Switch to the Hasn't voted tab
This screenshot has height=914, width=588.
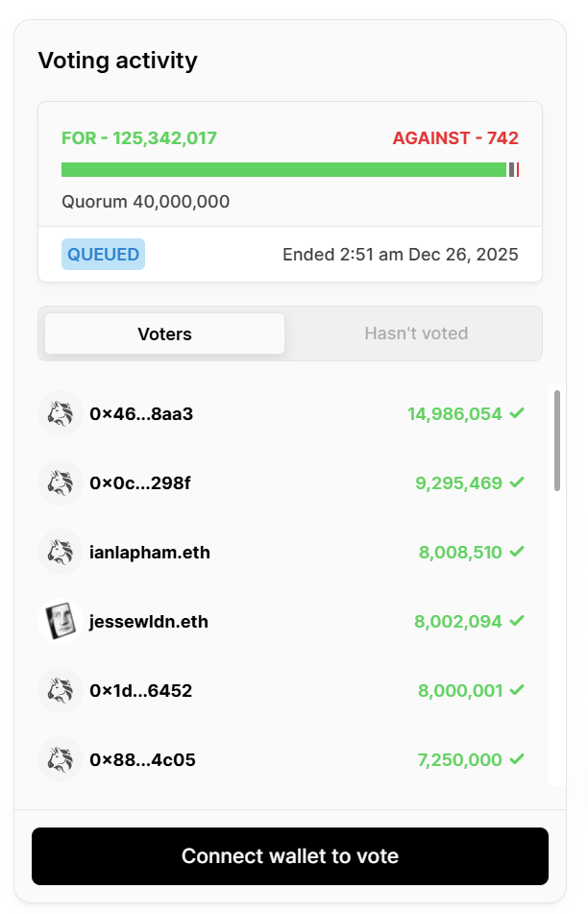point(416,333)
